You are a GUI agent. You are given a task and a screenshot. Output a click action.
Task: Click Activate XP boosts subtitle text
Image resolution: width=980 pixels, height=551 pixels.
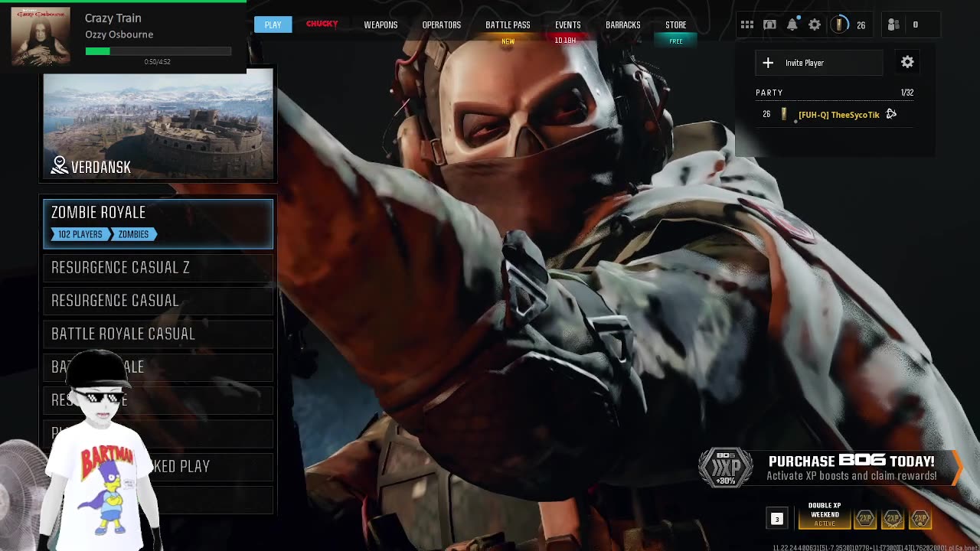tap(851, 476)
